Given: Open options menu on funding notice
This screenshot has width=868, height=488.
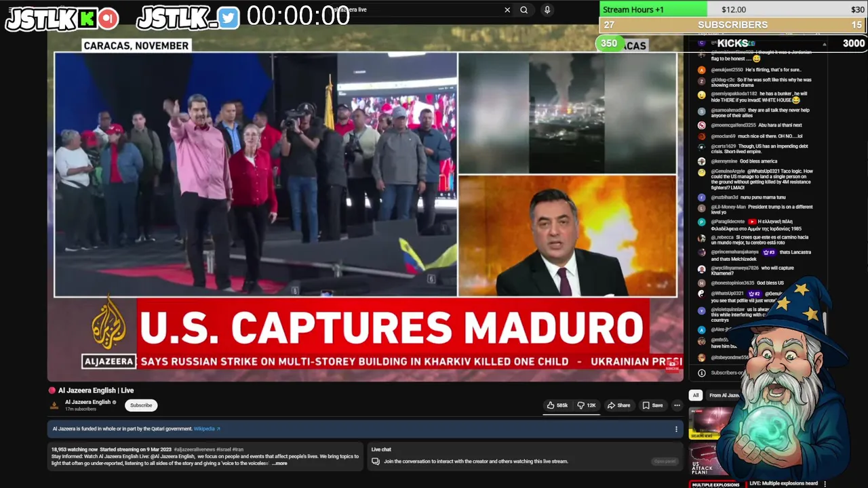Looking at the screenshot, I should point(676,429).
